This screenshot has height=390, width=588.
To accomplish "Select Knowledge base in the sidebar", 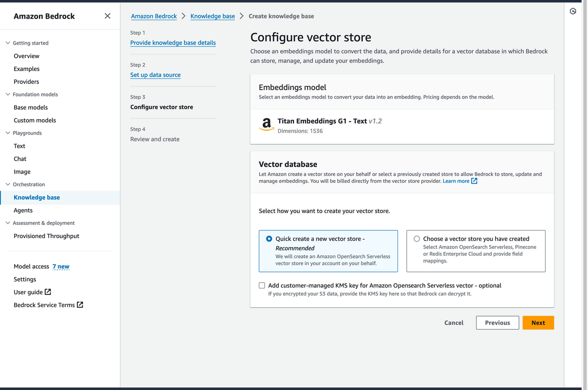I will (37, 197).
